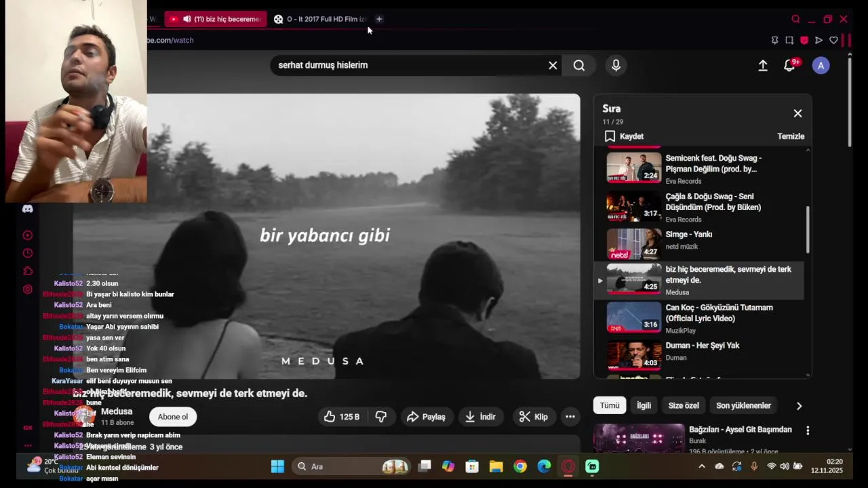The height and width of the screenshot is (488, 868).
Task: Play Simge - Yankı from queue
Action: [698, 244]
